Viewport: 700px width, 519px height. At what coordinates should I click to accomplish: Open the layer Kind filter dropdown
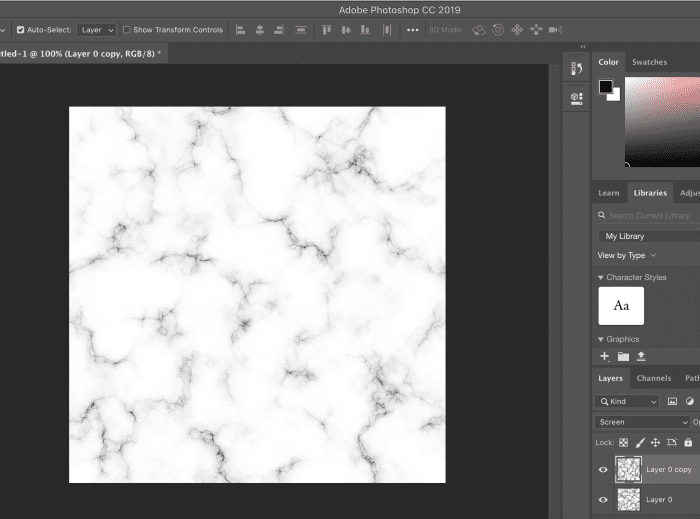pos(627,401)
